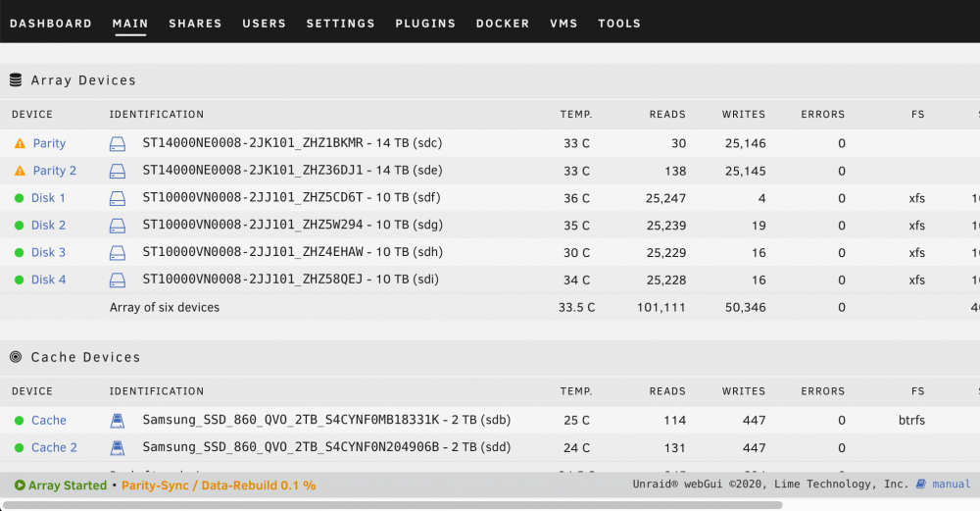Image resolution: width=980 pixels, height=511 pixels.
Task: Click the green status dot for Disk 2
Action: coord(19,226)
